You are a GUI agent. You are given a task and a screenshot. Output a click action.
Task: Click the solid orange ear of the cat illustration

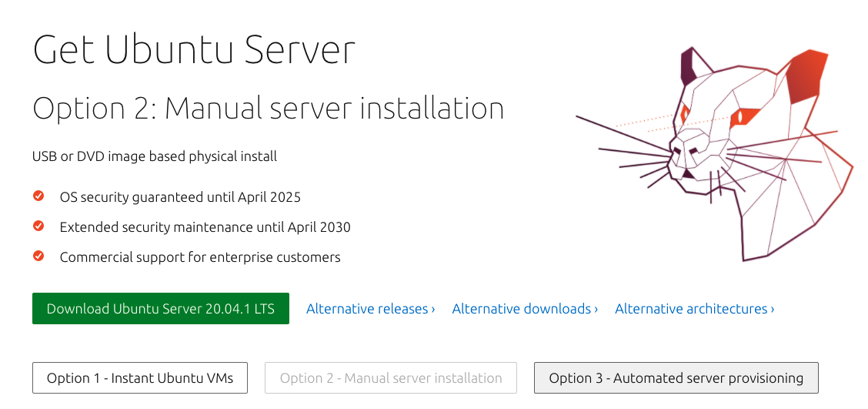806,76
